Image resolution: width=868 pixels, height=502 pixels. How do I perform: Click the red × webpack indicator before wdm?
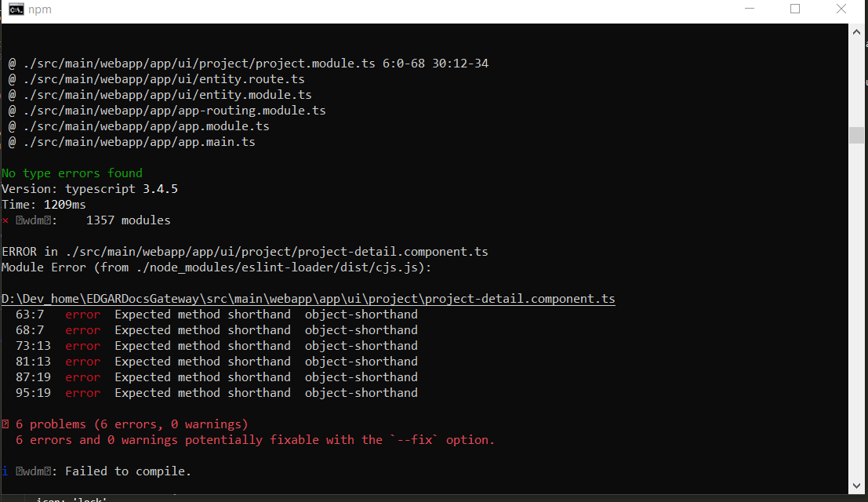6,220
